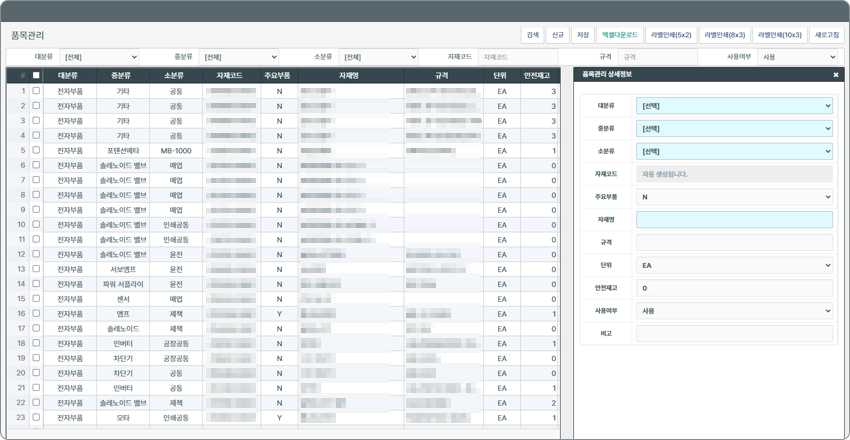The image size is (850, 440).
Task: Select the 포텐션메타 cell in row 5
Action: tap(123, 150)
